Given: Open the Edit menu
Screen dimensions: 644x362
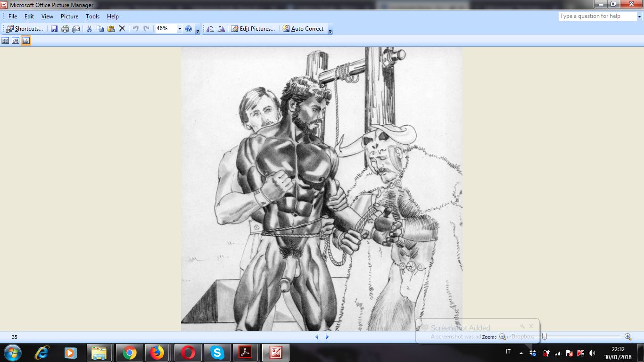Looking at the screenshot, I should 29,16.
